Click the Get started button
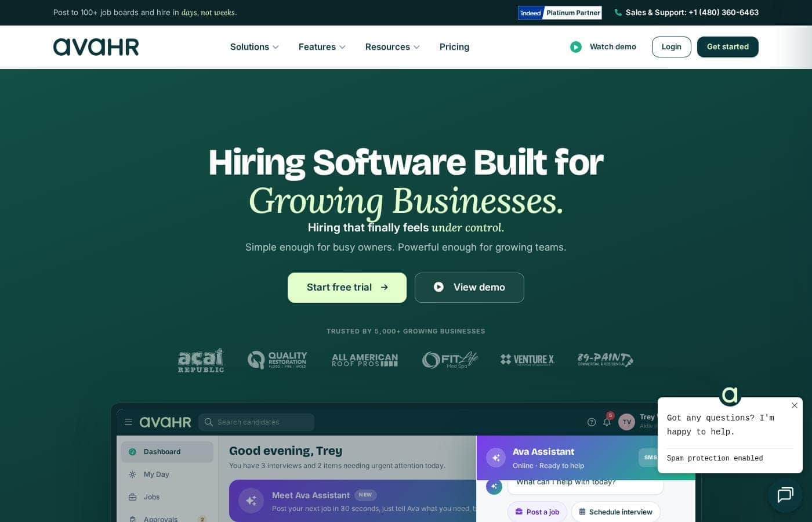The image size is (812, 522). coord(727,47)
